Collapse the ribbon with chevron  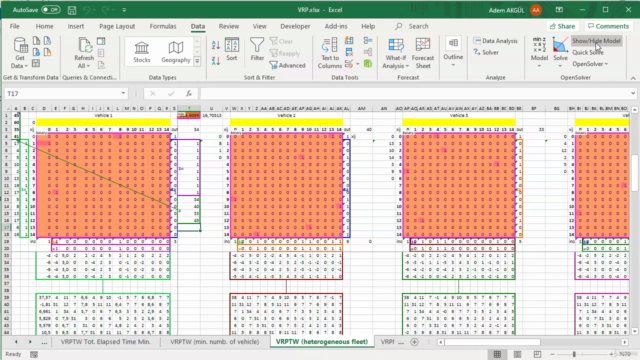[x=633, y=78]
